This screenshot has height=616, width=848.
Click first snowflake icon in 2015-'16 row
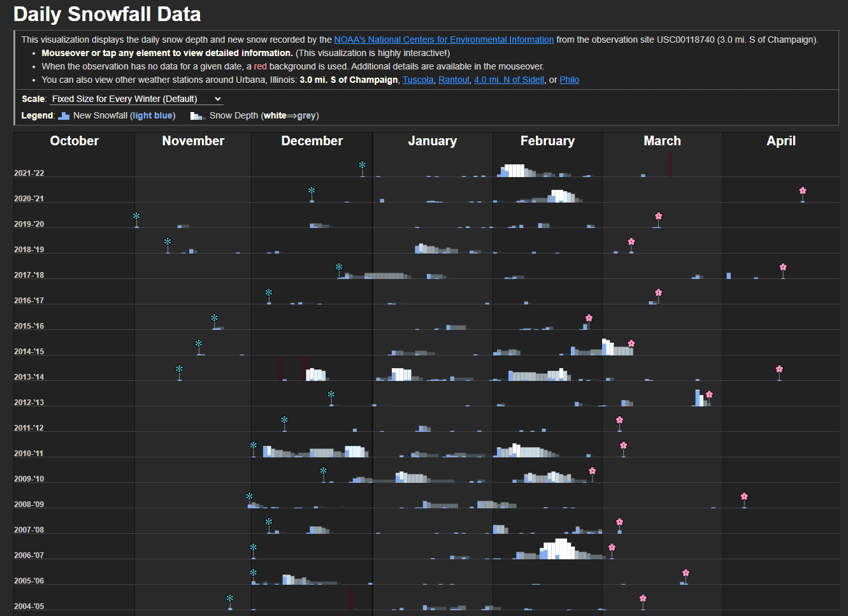[214, 319]
